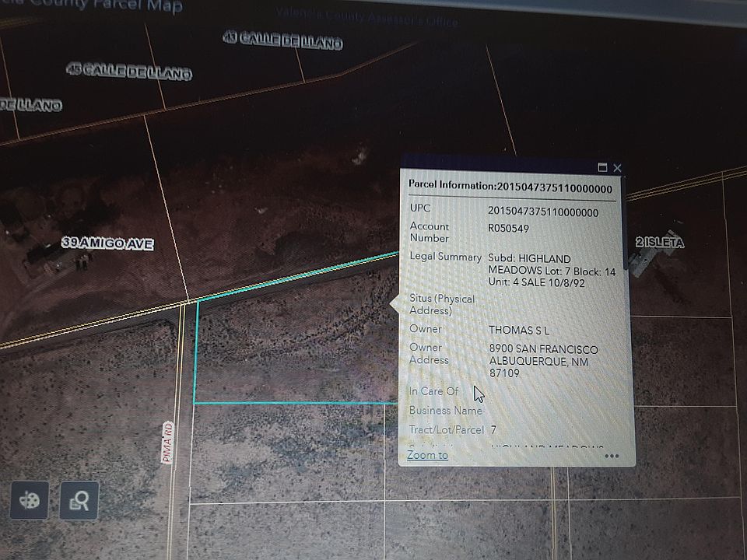747x560 pixels.
Task: Click the In Care Of field label
Action: click(x=433, y=391)
